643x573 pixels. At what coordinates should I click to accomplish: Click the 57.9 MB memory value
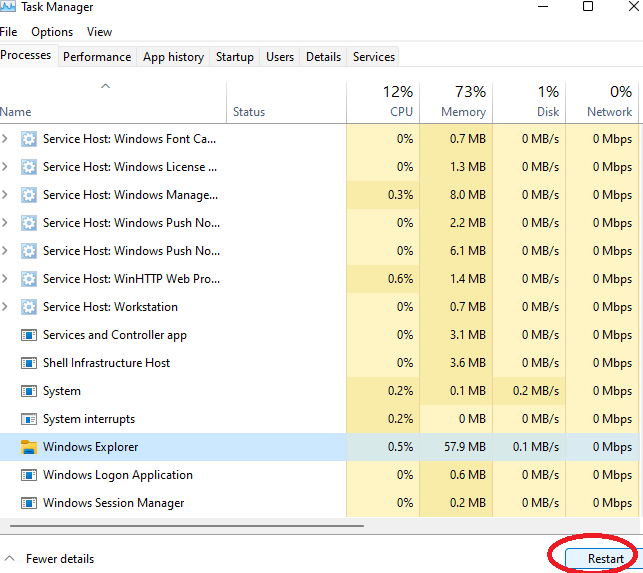point(465,447)
